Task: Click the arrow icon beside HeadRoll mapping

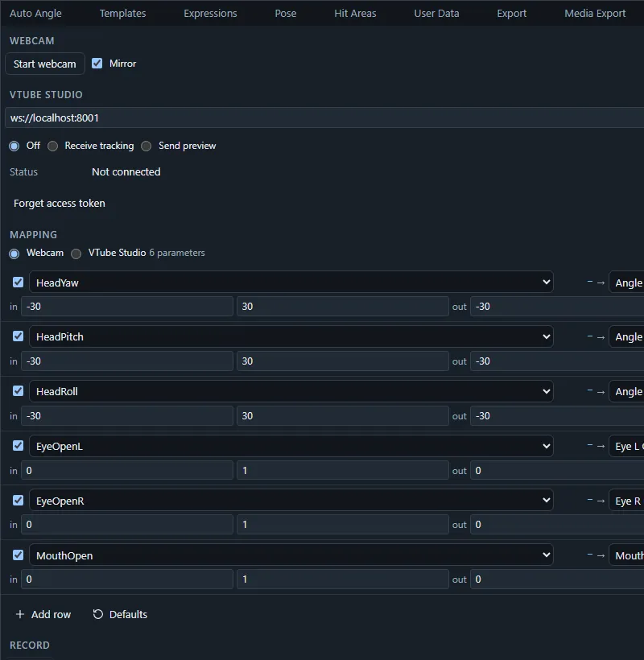Action: coord(601,392)
